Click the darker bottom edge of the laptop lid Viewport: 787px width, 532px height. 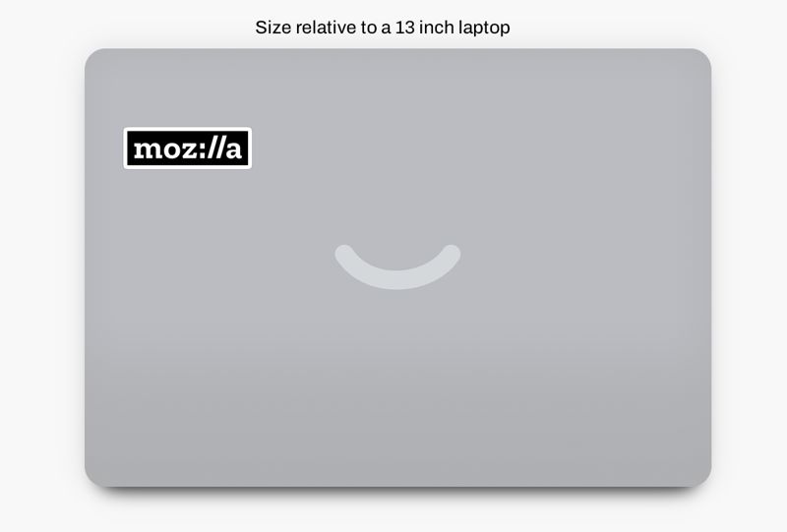coord(397,483)
